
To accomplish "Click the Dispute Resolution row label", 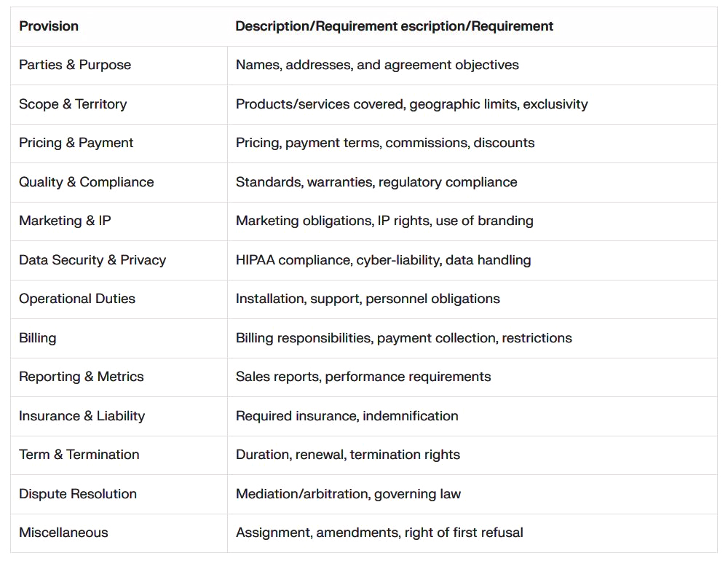I will (x=78, y=494).
